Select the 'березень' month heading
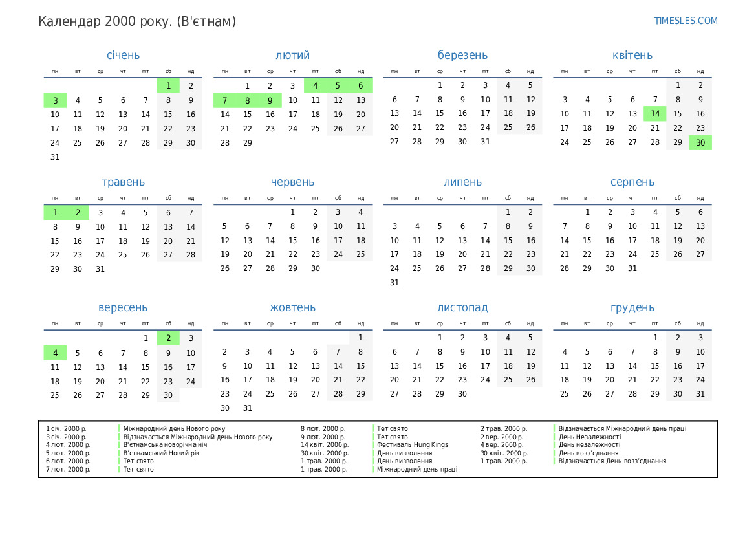Viewport: 756px width, 535px height. (x=462, y=56)
